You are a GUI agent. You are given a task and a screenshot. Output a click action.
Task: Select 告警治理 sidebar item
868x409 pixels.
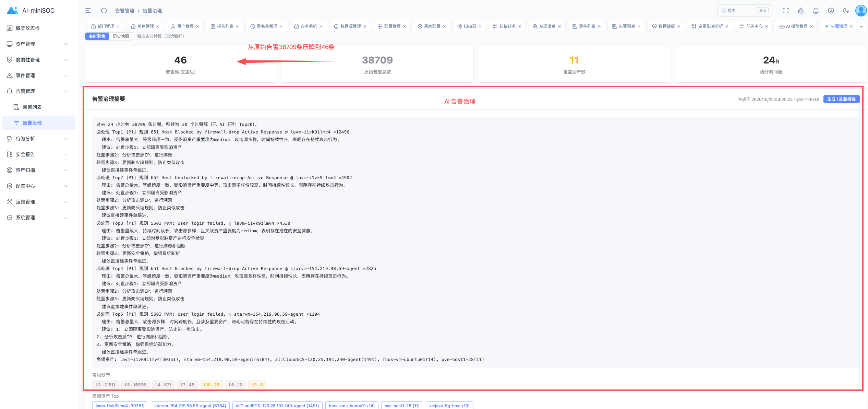click(38, 123)
